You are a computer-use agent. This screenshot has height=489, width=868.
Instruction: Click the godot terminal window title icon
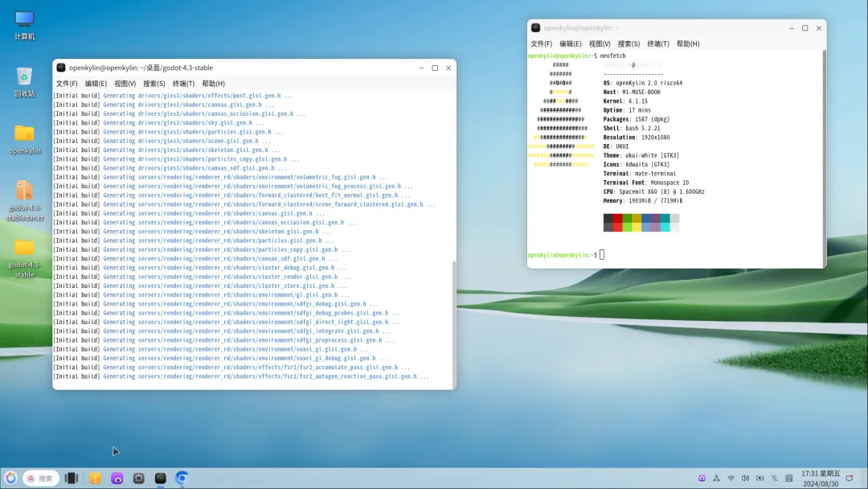point(61,68)
